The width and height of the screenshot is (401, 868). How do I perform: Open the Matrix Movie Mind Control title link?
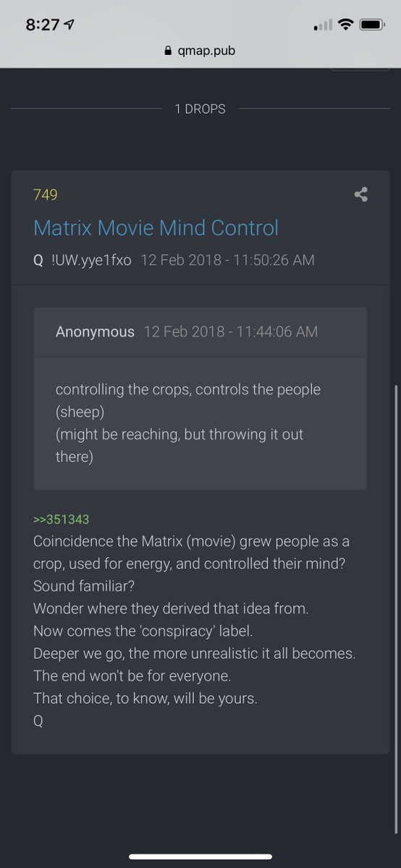click(156, 228)
